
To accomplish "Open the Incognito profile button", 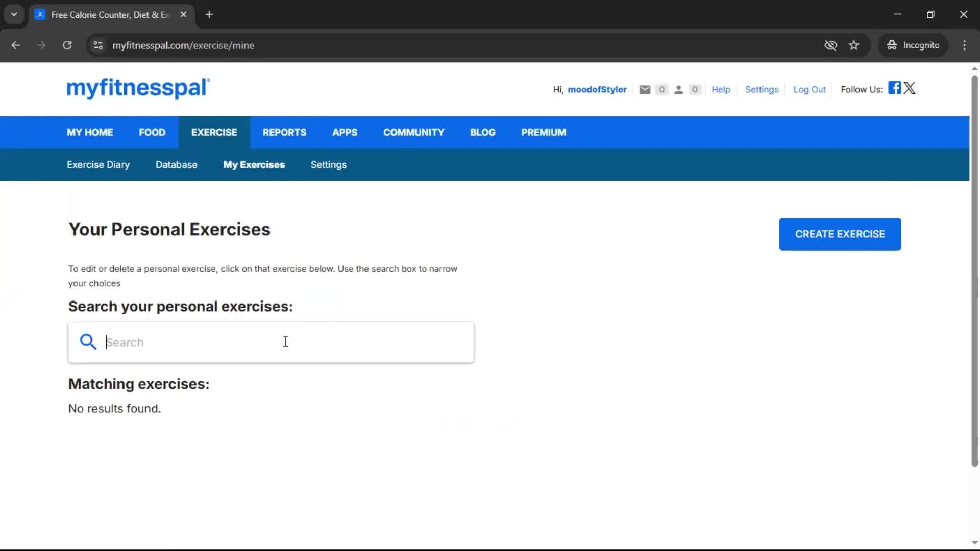I will [913, 45].
